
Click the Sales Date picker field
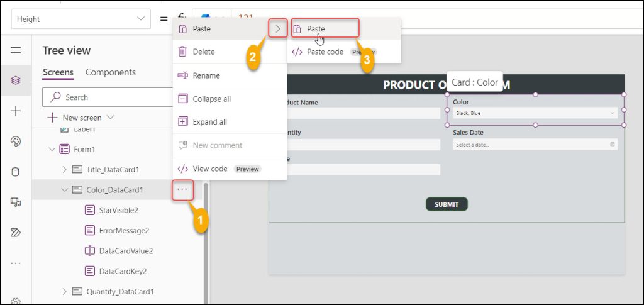tap(535, 145)
